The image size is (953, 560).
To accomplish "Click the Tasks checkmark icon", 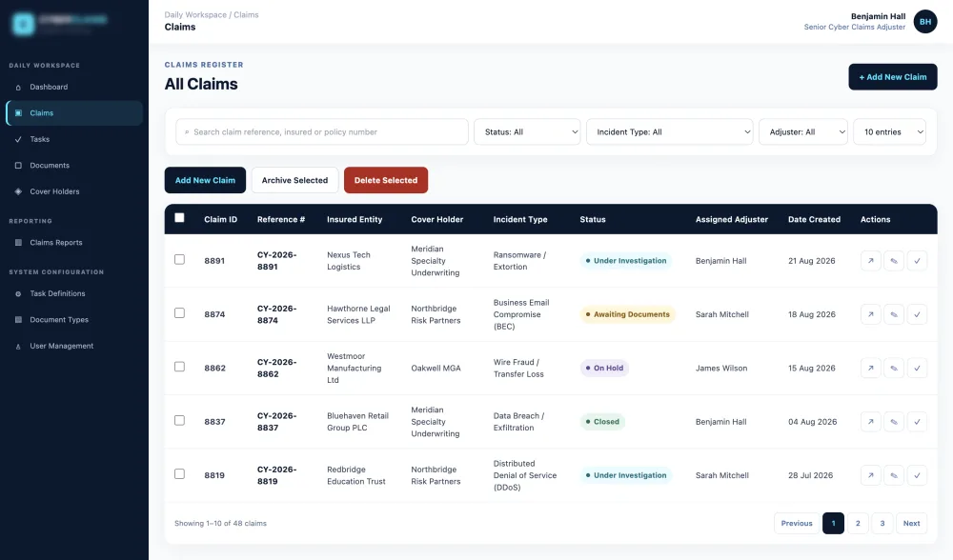I will point(18,139).
